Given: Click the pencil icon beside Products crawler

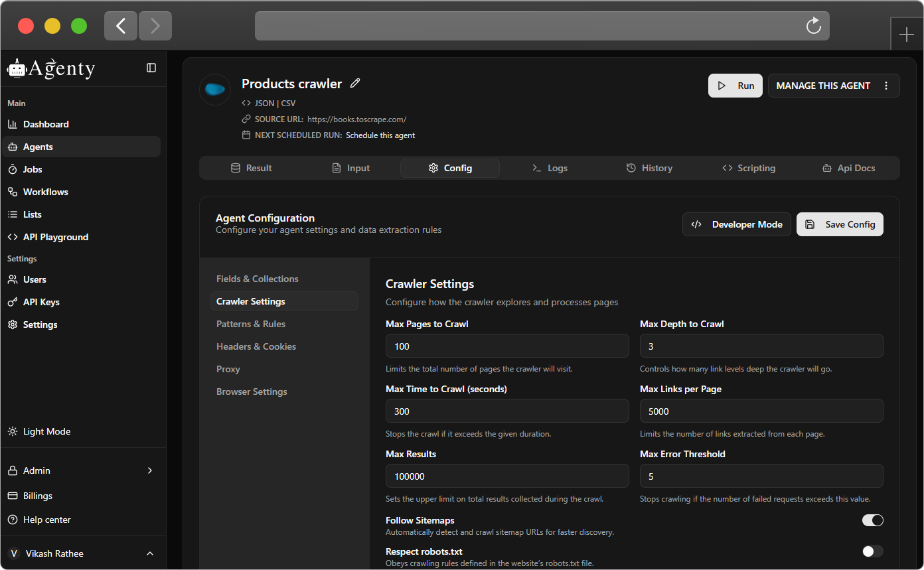Looking at the screenshot, I should [355, 84].
